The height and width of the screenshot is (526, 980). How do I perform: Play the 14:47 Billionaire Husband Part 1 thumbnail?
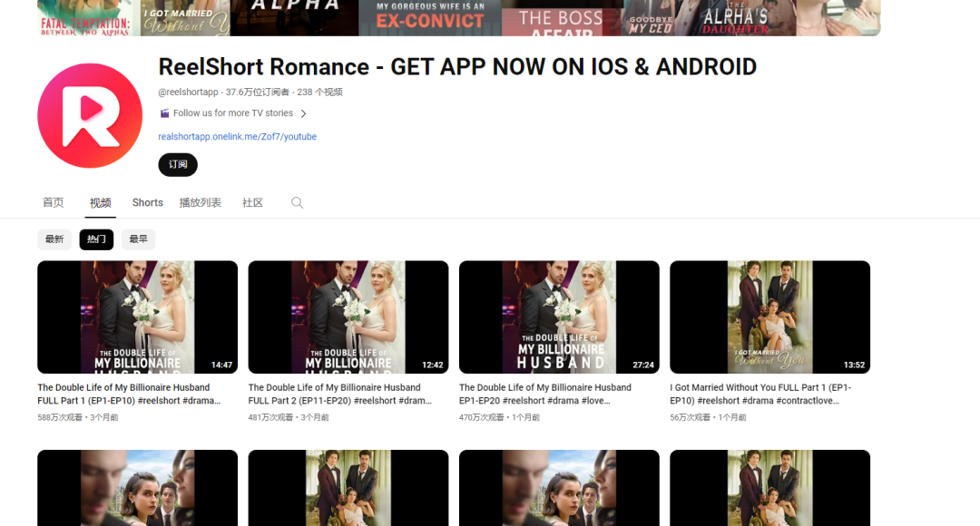tap(138, 317)
